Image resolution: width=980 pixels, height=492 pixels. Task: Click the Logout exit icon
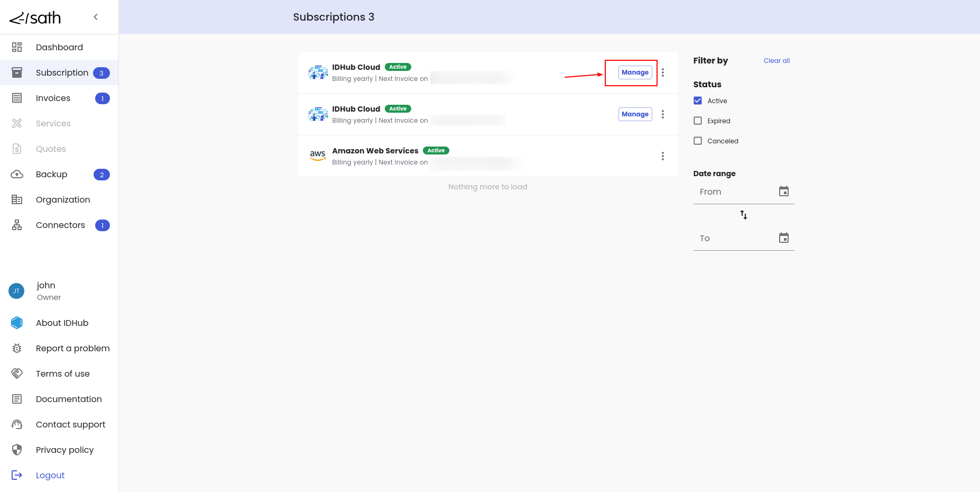click(17, 475)
